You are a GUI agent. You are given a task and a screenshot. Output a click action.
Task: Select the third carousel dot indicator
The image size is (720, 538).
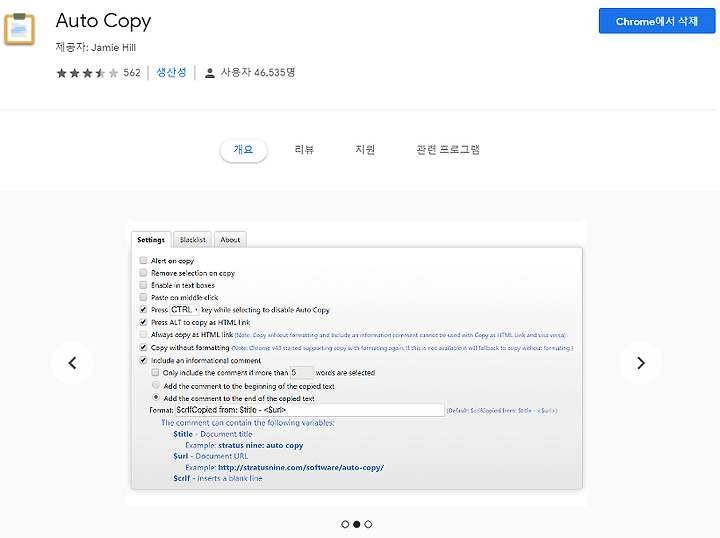click(368, 524)
